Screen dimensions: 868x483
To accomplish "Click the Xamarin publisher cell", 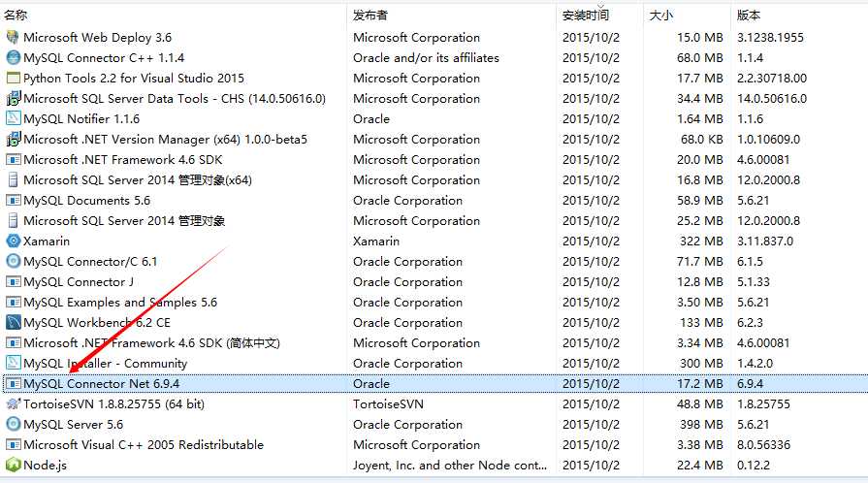I will [376, 241].
